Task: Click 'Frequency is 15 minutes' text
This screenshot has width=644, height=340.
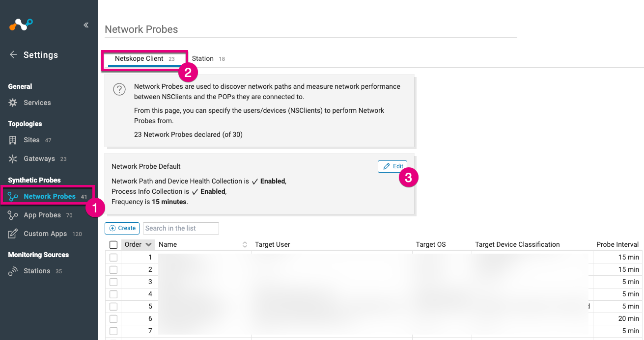Action: click(x=149, y=202)
